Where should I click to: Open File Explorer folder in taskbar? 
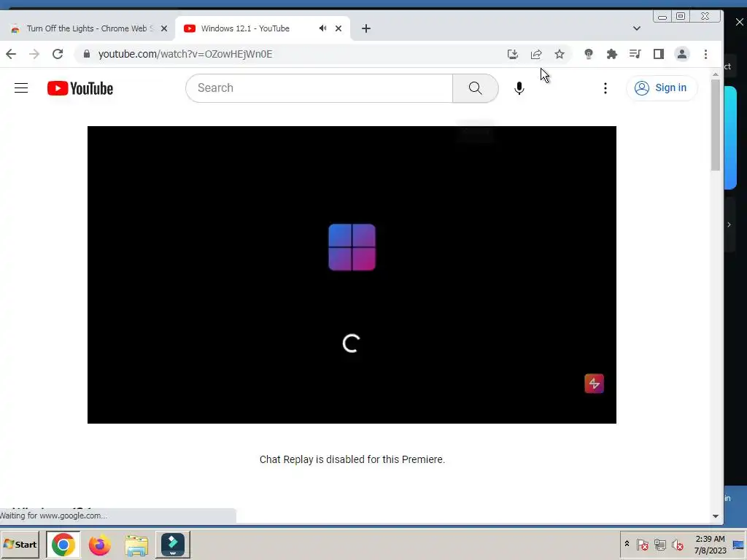tap(136, 544)
